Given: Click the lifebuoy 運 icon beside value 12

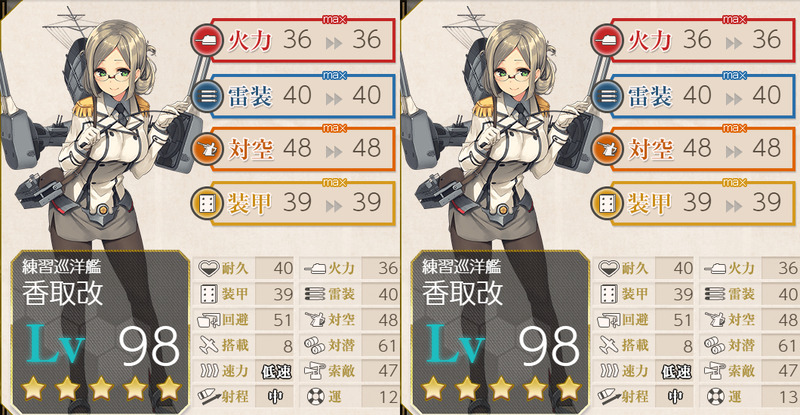Looking at the screenshot, I should coord(316,396).
